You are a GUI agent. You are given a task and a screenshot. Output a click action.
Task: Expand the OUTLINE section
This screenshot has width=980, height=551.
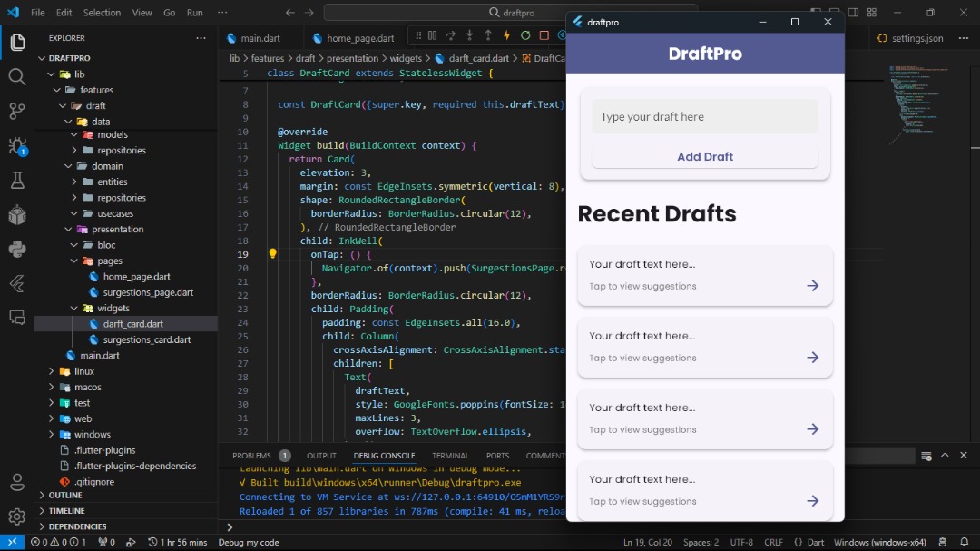[x=65, y=496]
